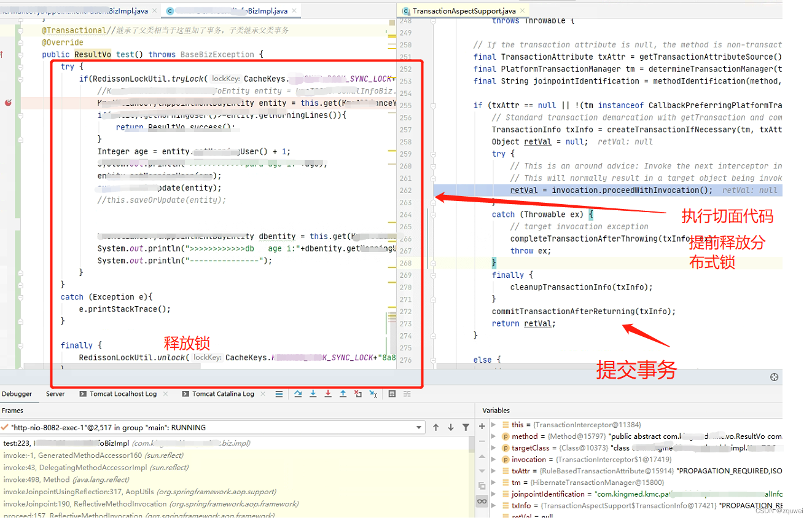Image resolution: width=812 pixels, height=520 pixels.
Task: Collapse fold marker at 'if (txAttr == null' line
Action: (433, 105)
